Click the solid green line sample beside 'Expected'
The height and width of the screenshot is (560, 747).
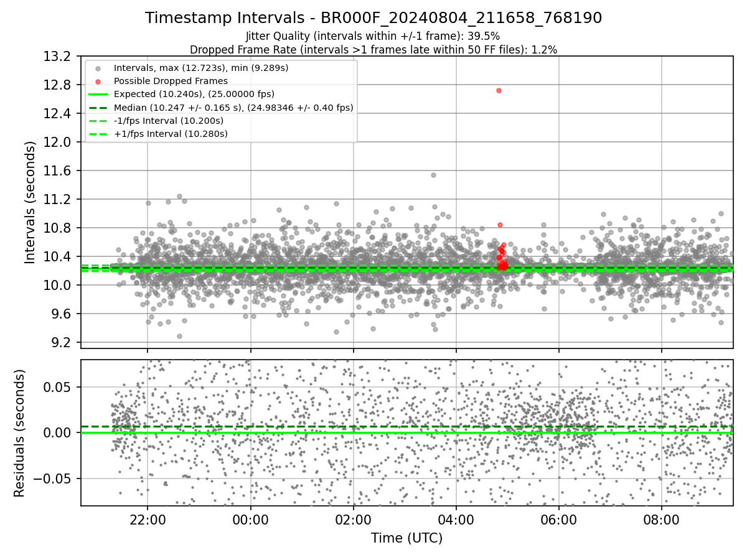[x=98, y=95]
